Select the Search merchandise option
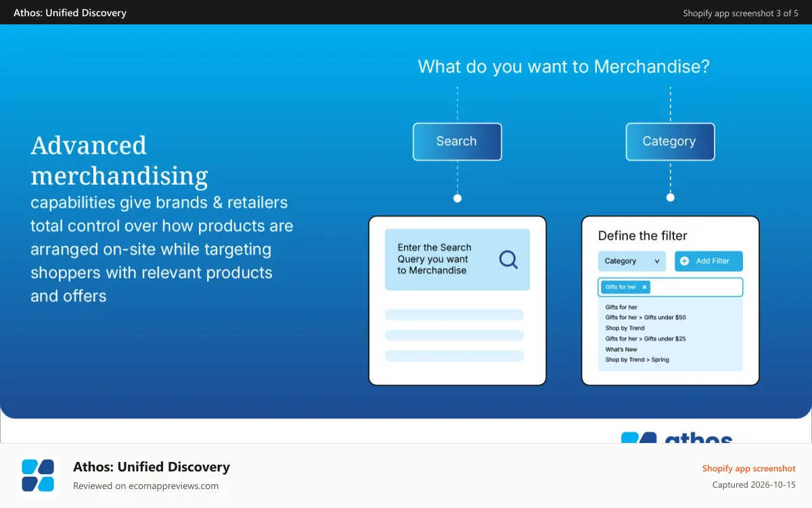 click(457, 142)
